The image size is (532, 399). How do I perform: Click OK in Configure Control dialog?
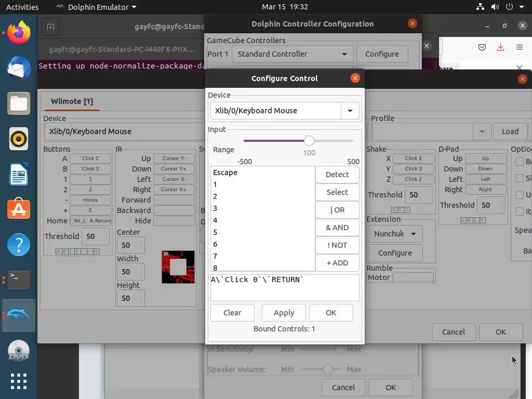[x=331, y=312]
